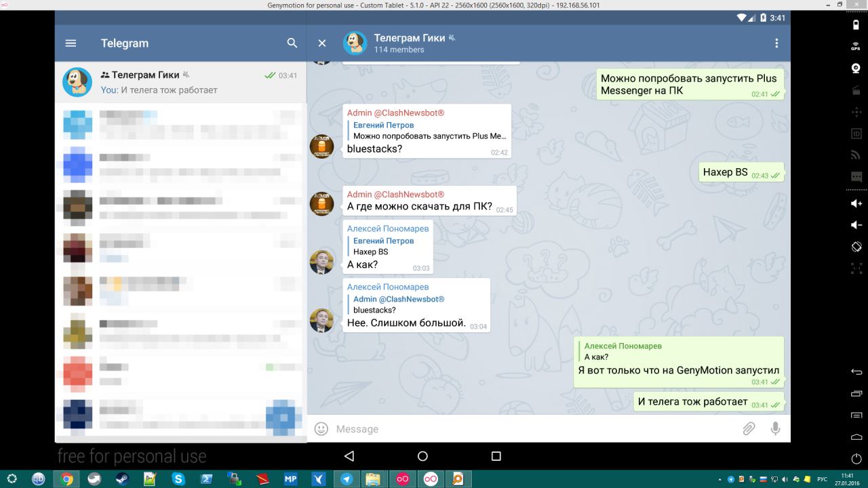
Task: Open Skype from taskbar
Action: (x=178, y=479)
